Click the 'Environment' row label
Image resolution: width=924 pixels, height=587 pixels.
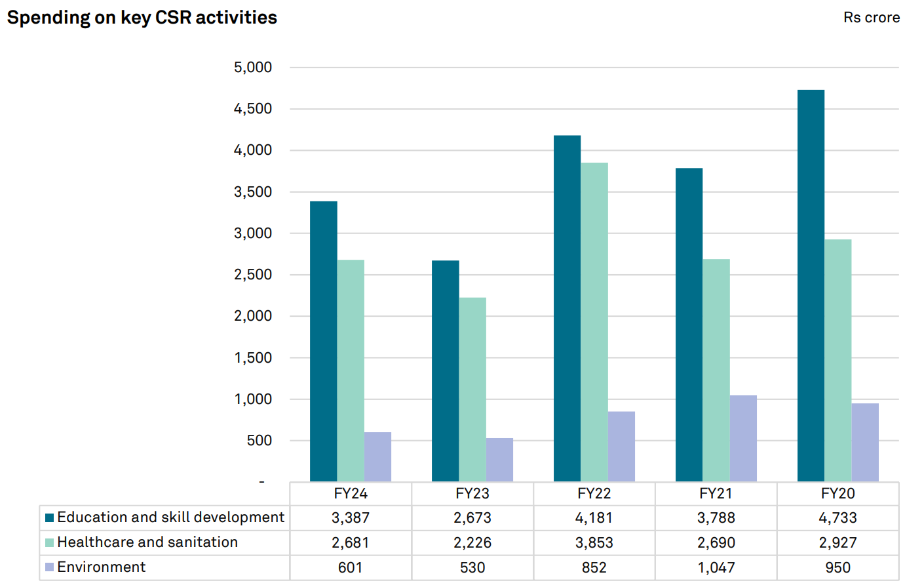[102, 567]
